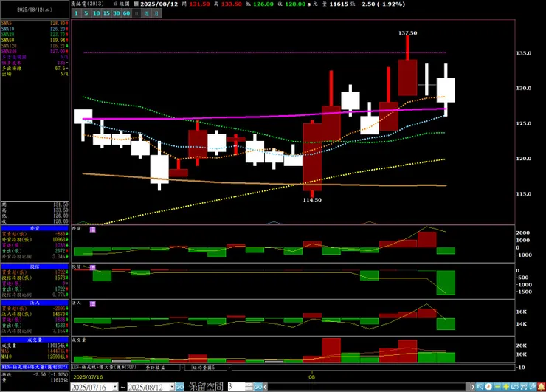Click the 法人持股(張) row in left panel
The height and width of the screenshot is (392, 546).
click(x=35, y=314)
